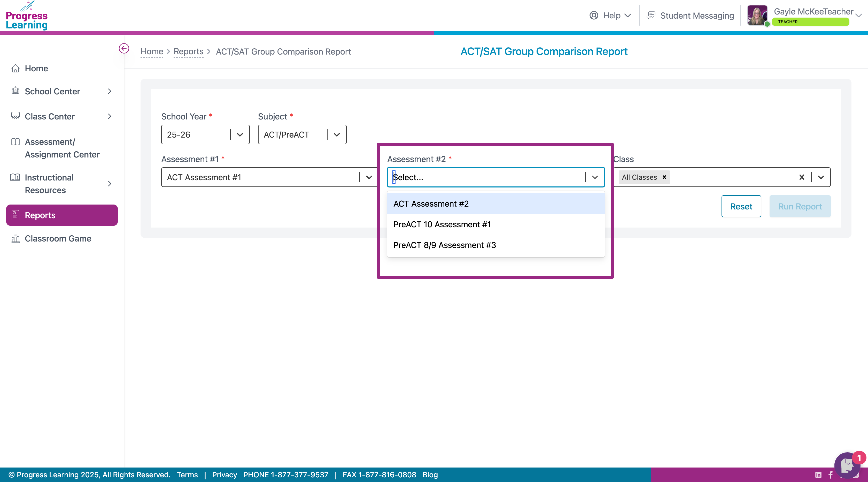This screenshot has width=868, height=482.
Task: Go to the Reports breadcrumb link
Action: coord(188,52)
